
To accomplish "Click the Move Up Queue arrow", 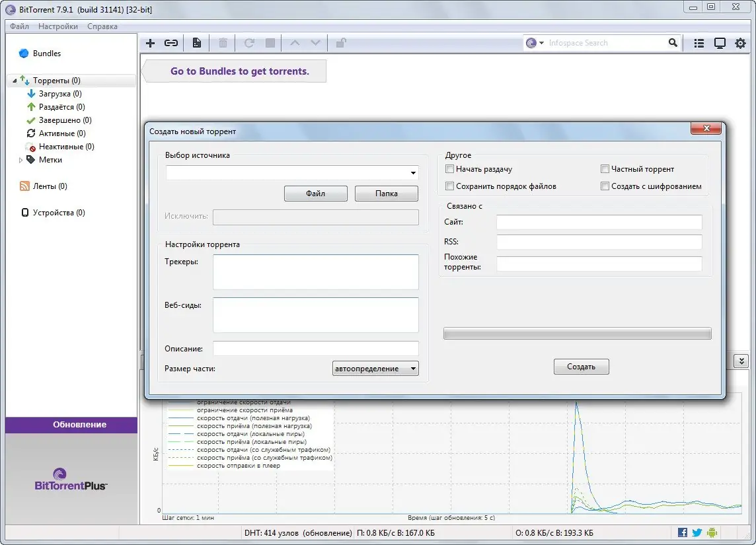I will click(x=295, y=44).
